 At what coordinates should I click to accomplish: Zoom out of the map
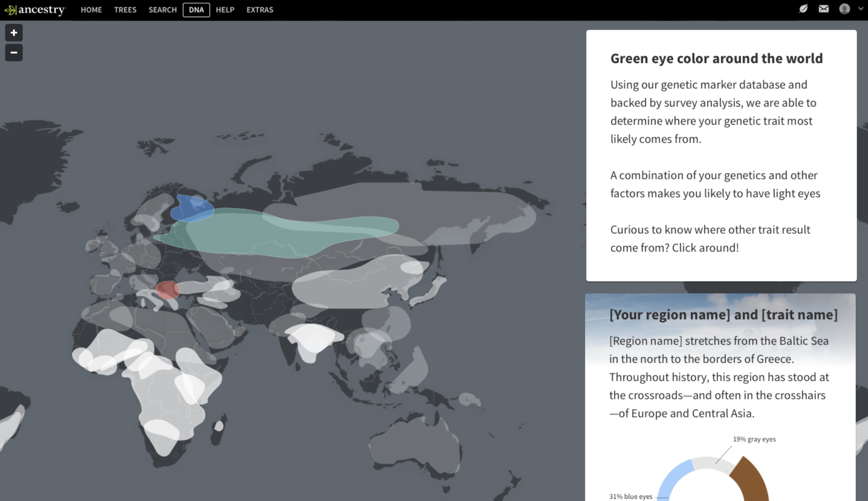coord(14,53)
